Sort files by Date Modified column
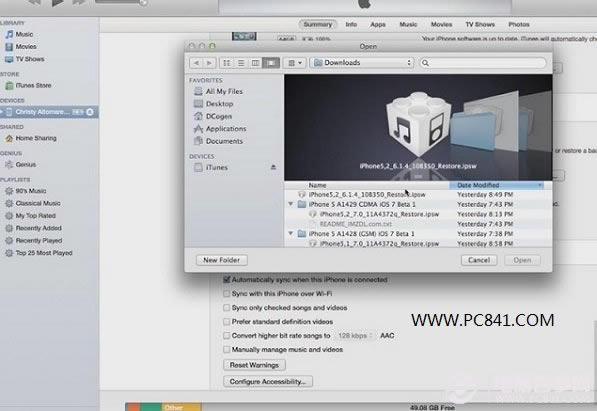Image resolution: width=597 pixels, height=411 pixels. 496,185
